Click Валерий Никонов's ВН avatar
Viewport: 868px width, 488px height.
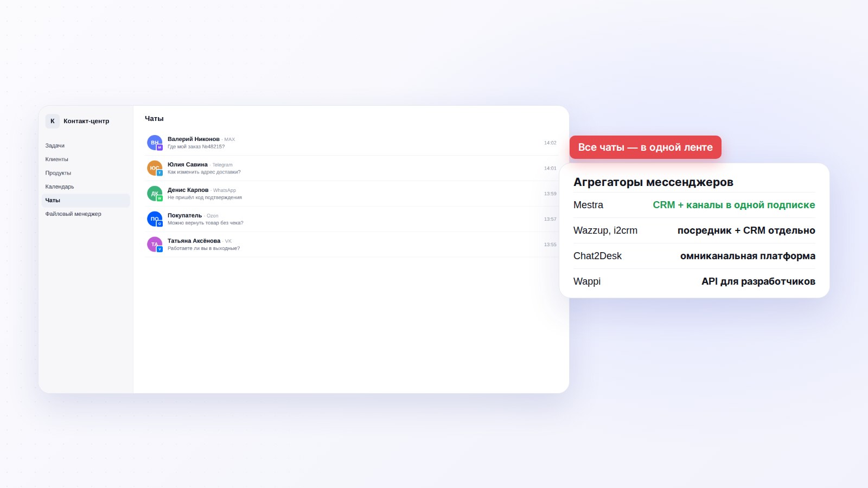pos(155,143)
